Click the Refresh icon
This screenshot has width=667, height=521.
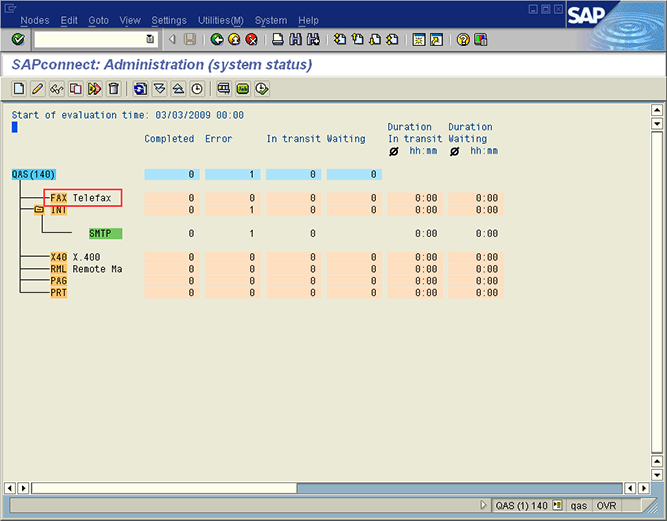tap(140, 89)
